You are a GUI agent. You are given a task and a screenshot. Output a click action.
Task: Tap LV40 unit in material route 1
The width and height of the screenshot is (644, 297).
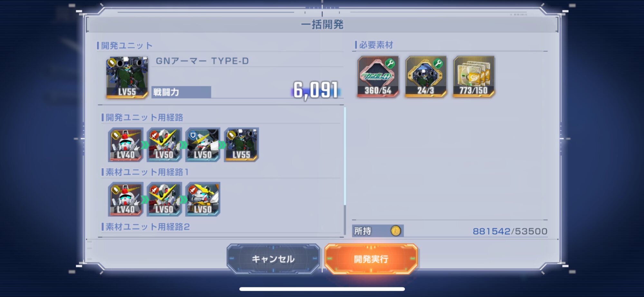coord(126,199)
